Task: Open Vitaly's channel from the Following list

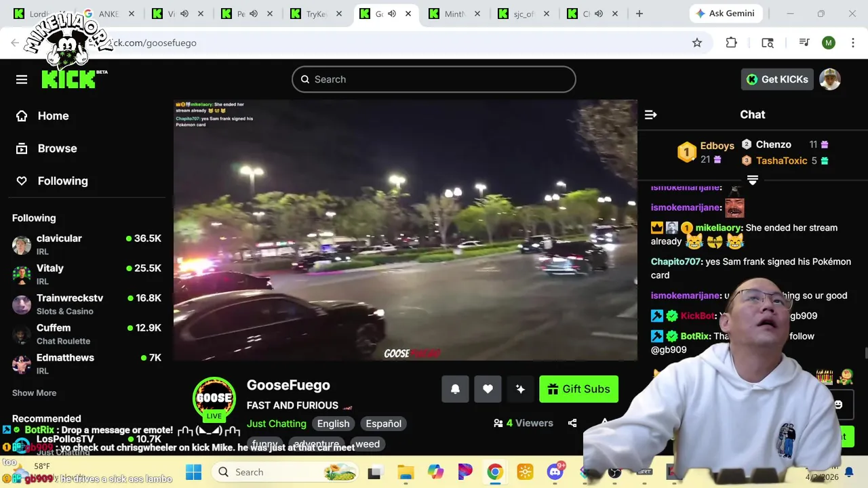Action: [87, 274]
